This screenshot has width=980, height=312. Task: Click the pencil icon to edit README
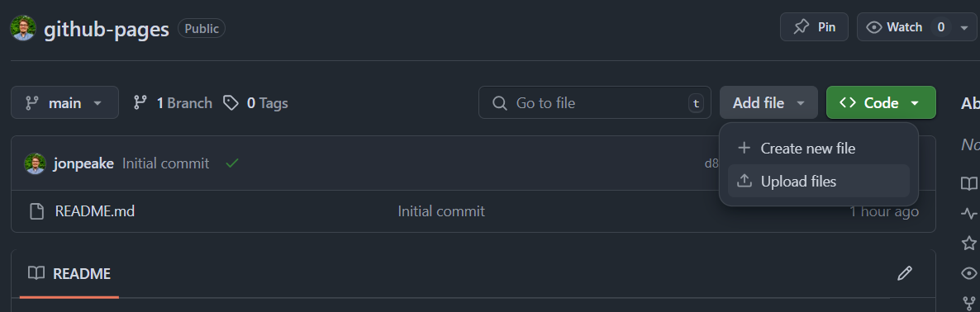[x=904, y=272]
